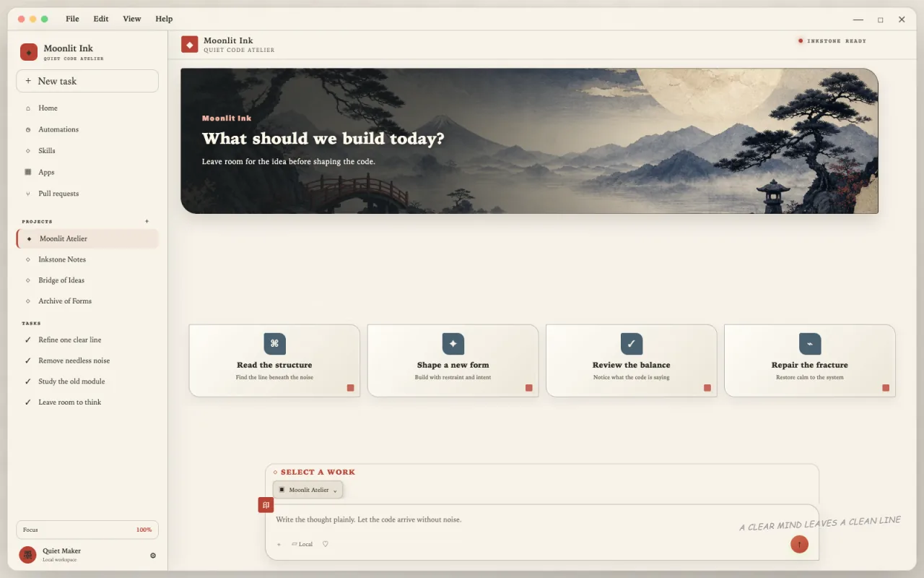The height and width of the screenshot is (578, 924).
Task: Add a project with the plus icon
Action: [x=147, y=221]
